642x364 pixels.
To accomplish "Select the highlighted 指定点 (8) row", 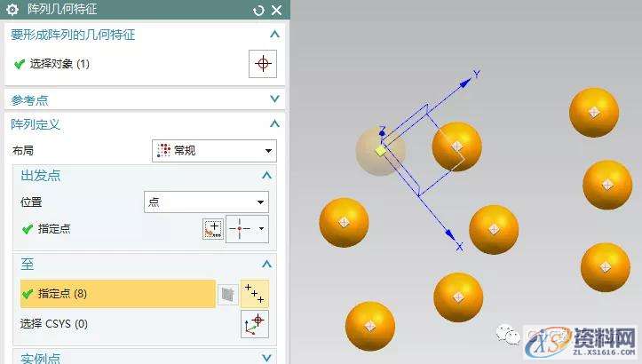I will [x=117, y=294].
